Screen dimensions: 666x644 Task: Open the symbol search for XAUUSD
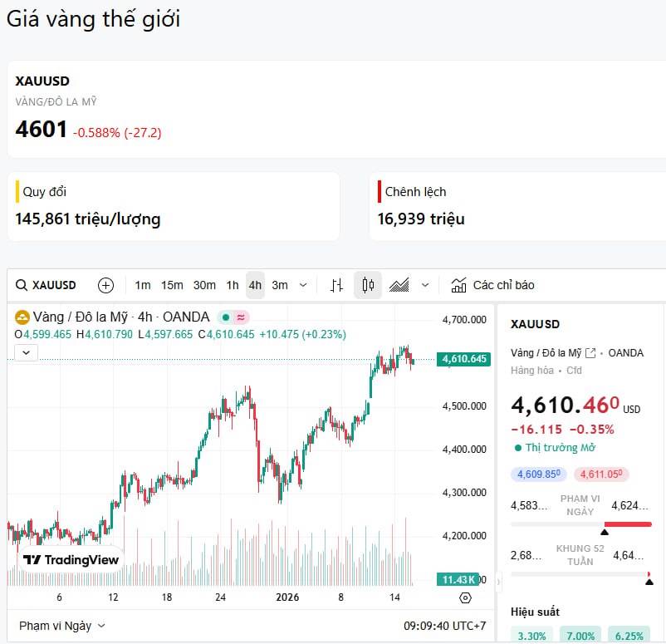[x=46, y=284]
